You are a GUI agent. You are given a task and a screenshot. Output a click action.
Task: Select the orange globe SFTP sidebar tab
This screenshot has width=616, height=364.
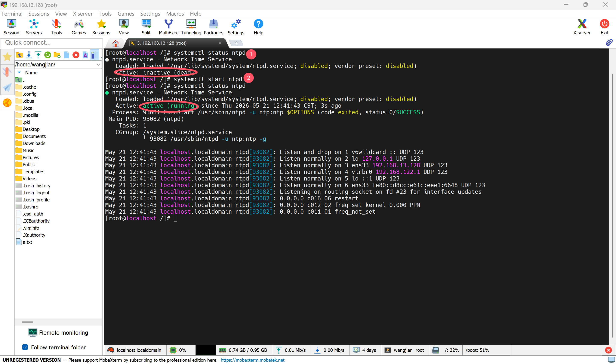tap(7, 103)
